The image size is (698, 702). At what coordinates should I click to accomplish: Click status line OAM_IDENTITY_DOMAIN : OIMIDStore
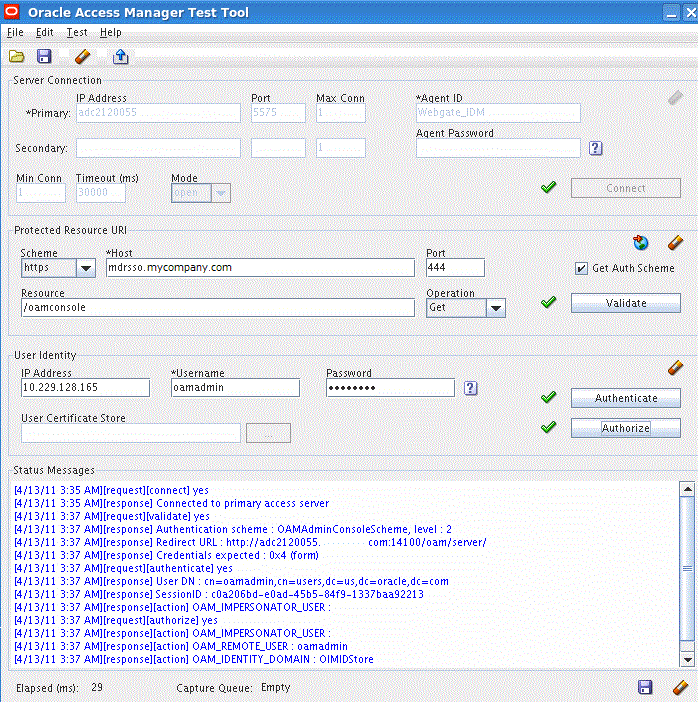click(193, 659)
